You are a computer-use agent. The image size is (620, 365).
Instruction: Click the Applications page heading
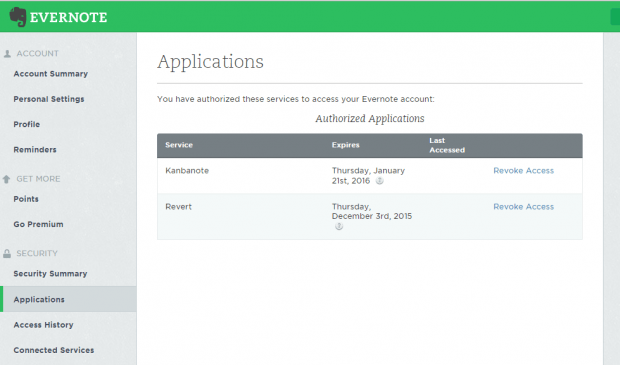tap(210, 62)
